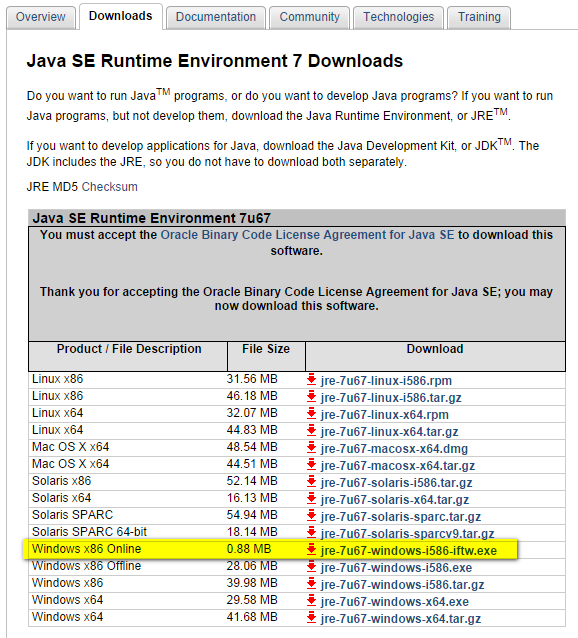This screenshot has height=638, width=578.
Task: Click download arrow icon for macosx-x64.tar.gz
Action: pos(312,465)
